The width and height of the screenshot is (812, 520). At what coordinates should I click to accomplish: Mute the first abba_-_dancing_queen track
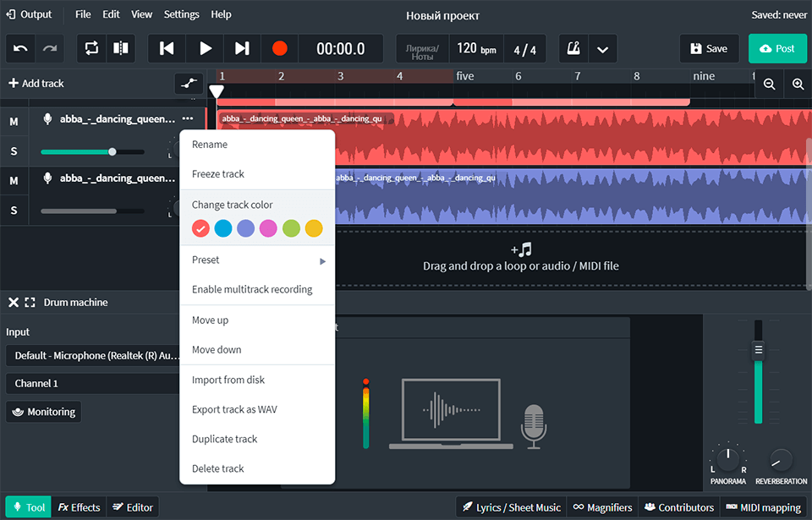(x=14, y=122)
